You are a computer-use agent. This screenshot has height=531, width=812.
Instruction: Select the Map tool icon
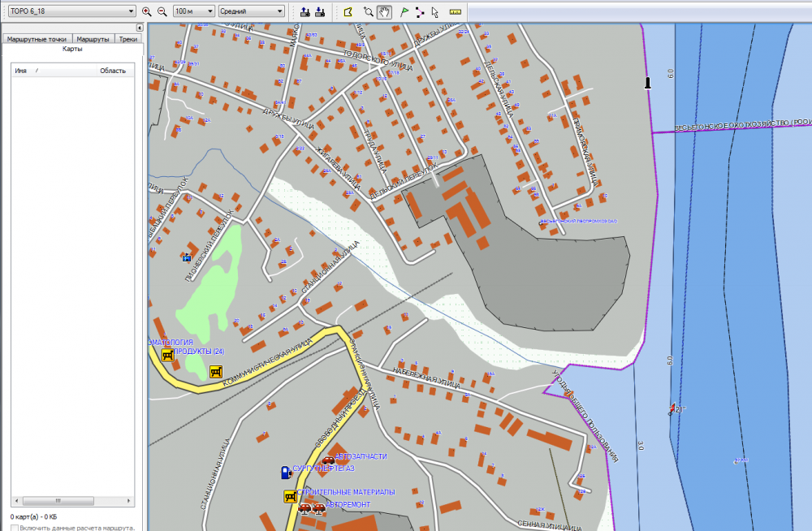click(x=348, y=12)
